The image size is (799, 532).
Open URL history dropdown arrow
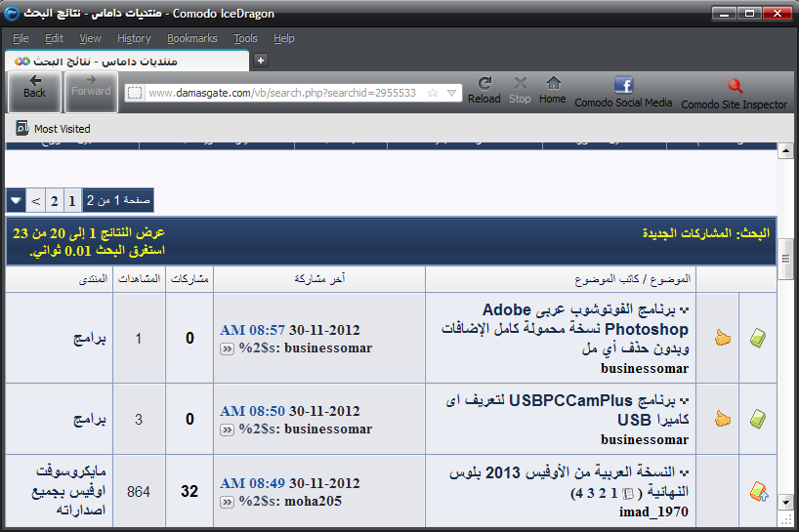451,93
